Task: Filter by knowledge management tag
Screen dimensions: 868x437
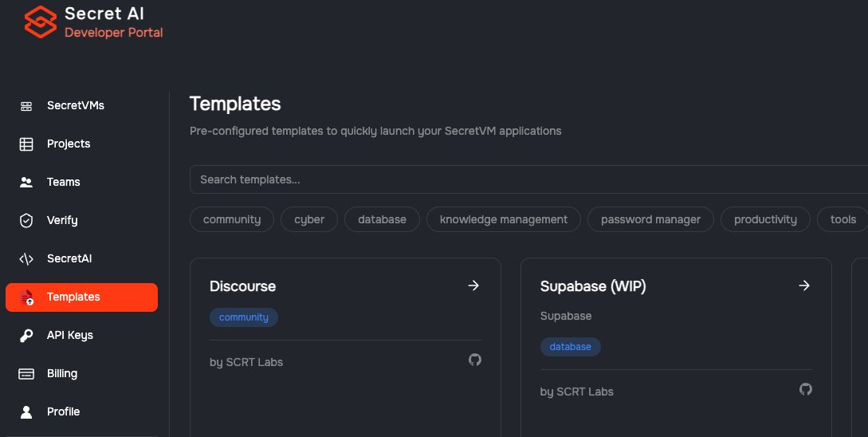Action: tap(503, 219)
